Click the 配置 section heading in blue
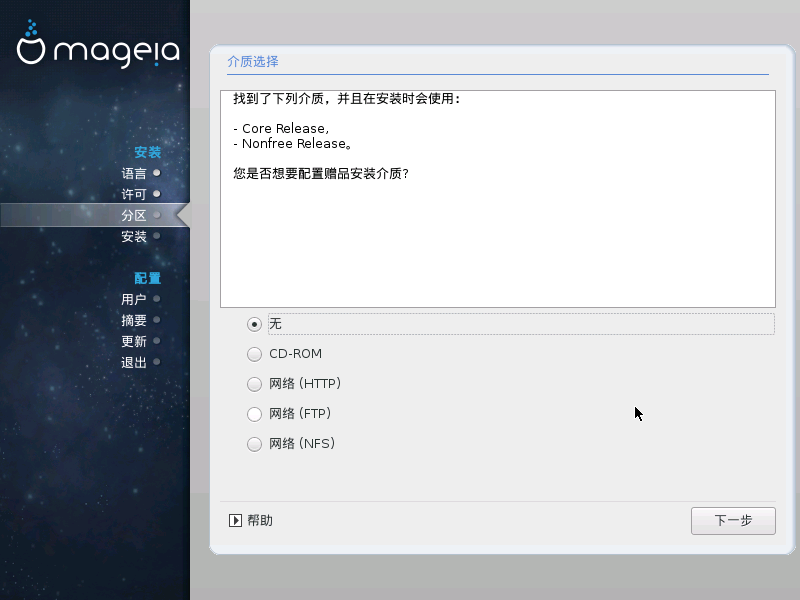The image size is (800, 600). point(147,278)
